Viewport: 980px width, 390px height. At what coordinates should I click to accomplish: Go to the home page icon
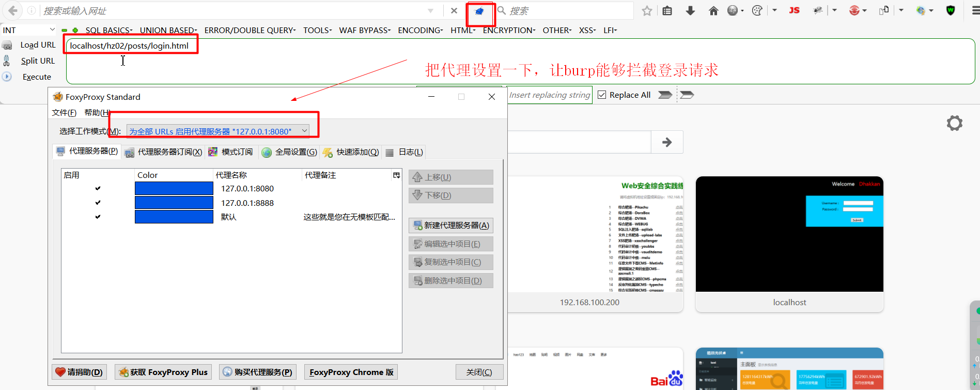(x=713, y=11)
